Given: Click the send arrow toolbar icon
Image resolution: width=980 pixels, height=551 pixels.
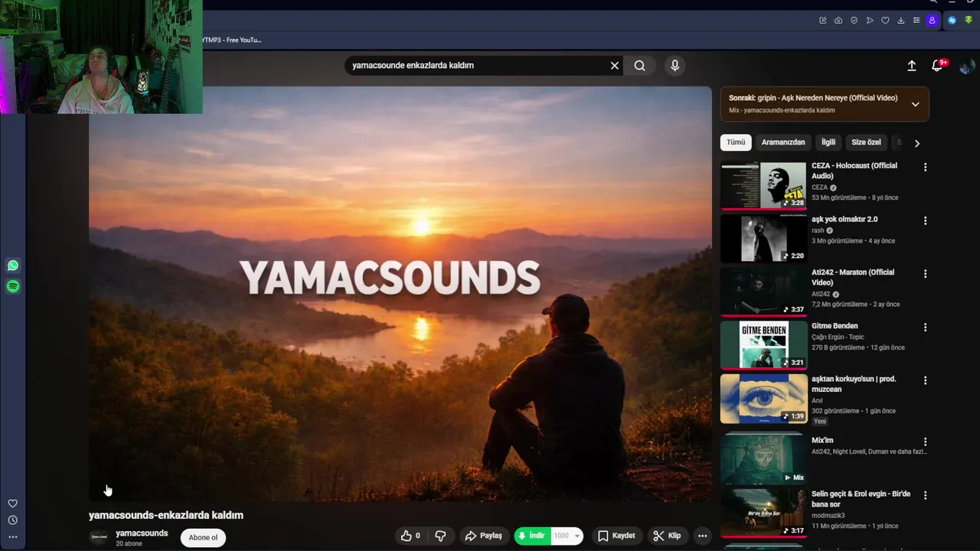Looking at the screenshot, I should pyautogui.click(x=870, y=21).
